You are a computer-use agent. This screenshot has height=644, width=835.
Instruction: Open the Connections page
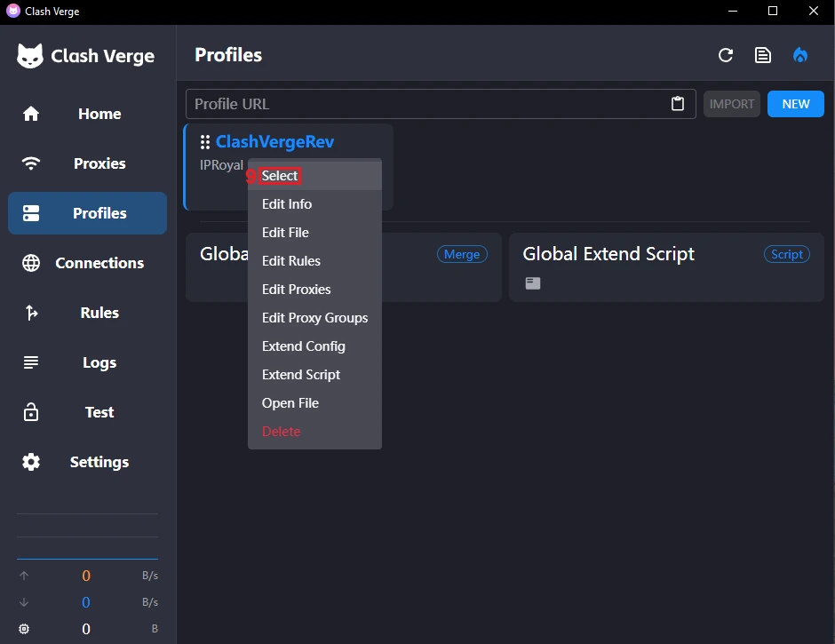87,263
